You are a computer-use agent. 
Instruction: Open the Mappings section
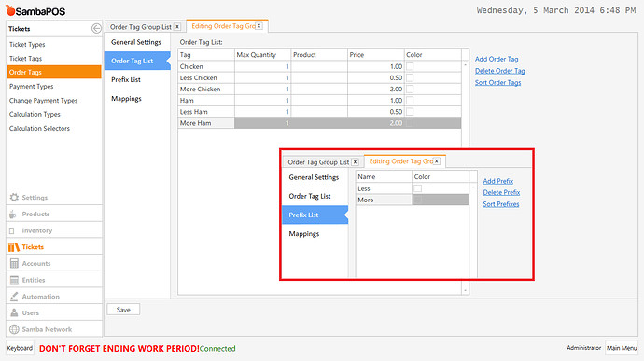point(137,99)
